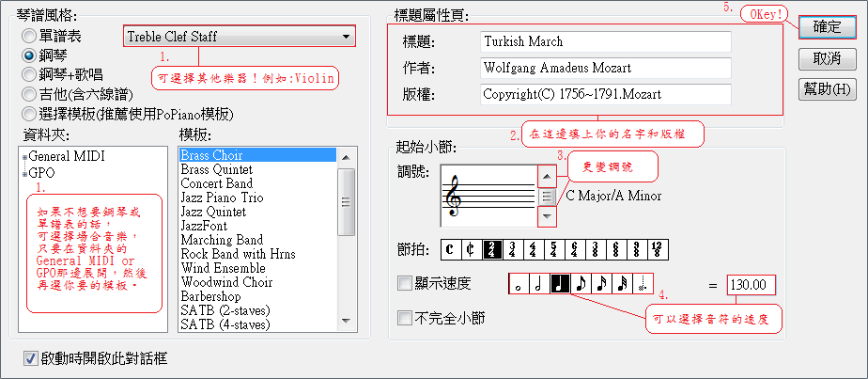Click the key signature down arrow
This screenshot has width=868, height=379.
(x=547, y=216)
